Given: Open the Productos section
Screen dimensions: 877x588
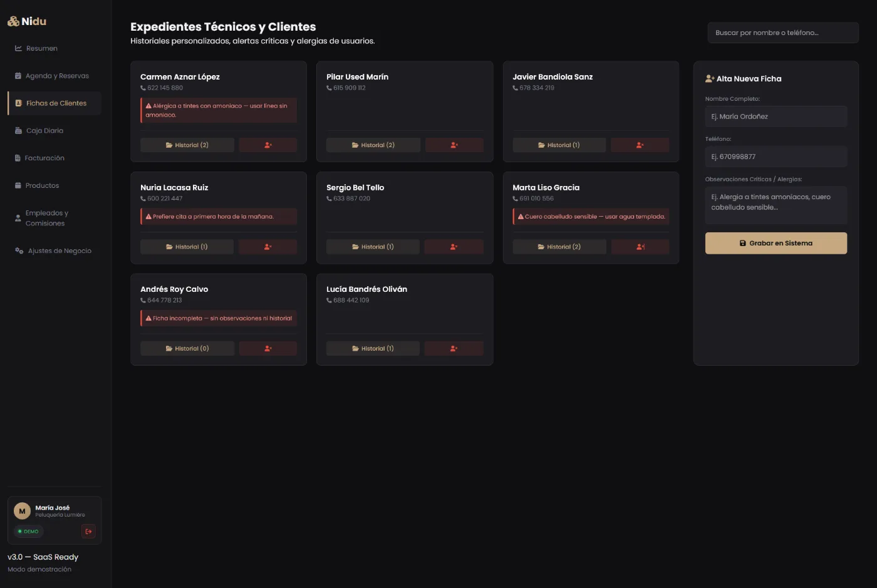Looking at the screenshot, I should (x=54, y=186).
